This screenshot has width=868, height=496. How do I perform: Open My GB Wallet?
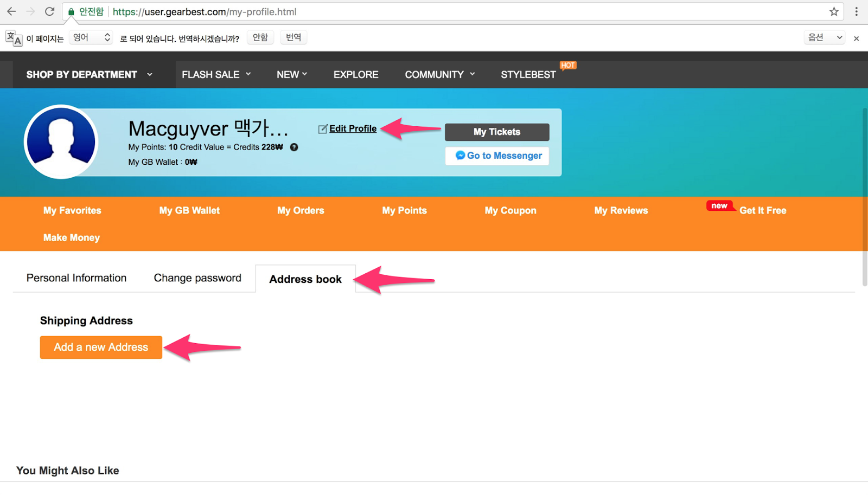189,210
